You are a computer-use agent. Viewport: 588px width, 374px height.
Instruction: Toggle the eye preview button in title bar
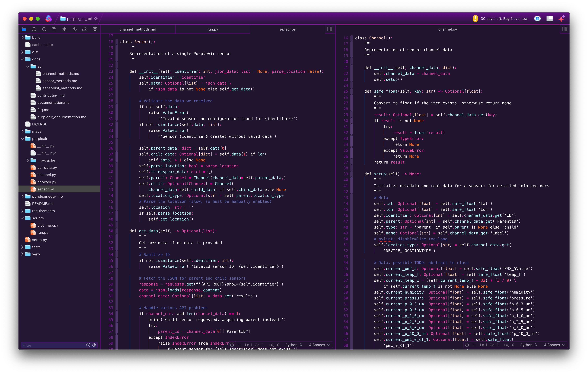537,19
